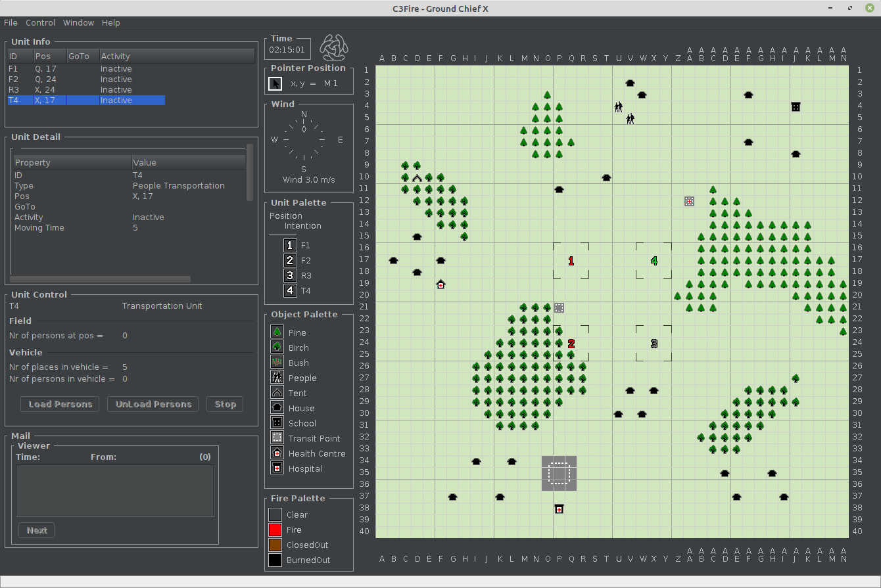Select the Pine tree icon in Object Palette

click(x=277, y=332)
